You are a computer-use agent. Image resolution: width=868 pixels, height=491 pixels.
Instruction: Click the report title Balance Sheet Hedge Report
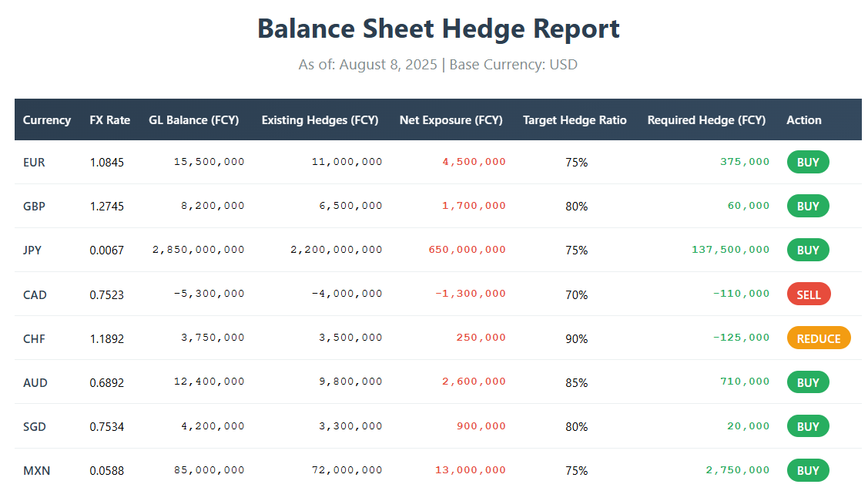(x=434, y=29)
